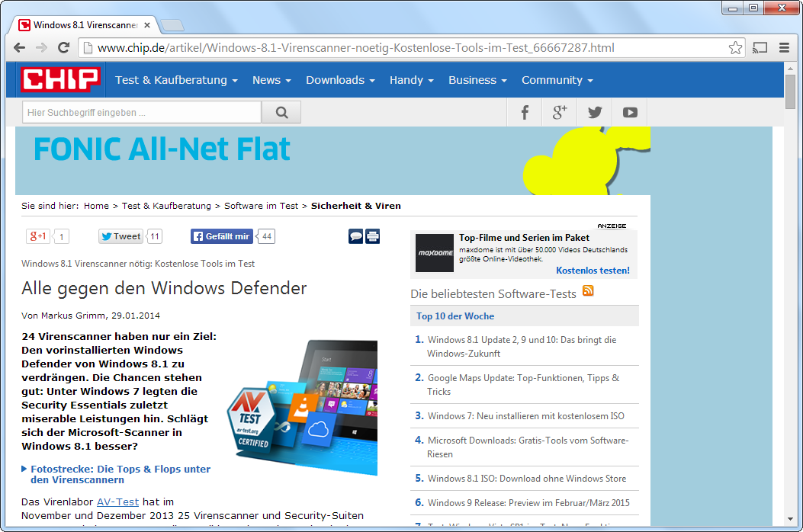
Task: Bookmark the page with the star icon
Action: coord(735,48)
